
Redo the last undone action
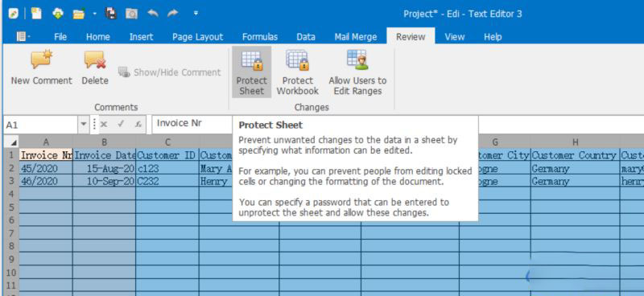(x=173, y=14)
